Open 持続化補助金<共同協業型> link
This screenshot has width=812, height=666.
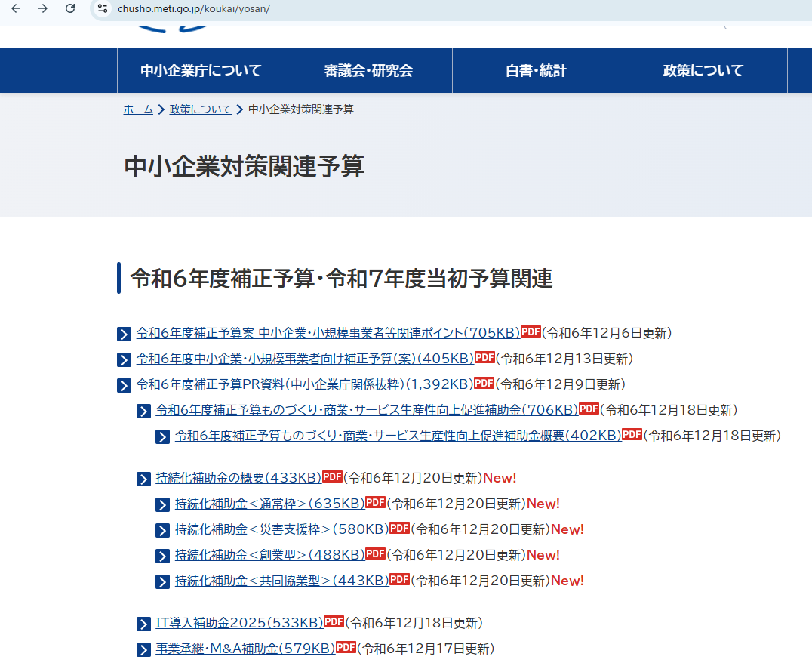[281, 581]
